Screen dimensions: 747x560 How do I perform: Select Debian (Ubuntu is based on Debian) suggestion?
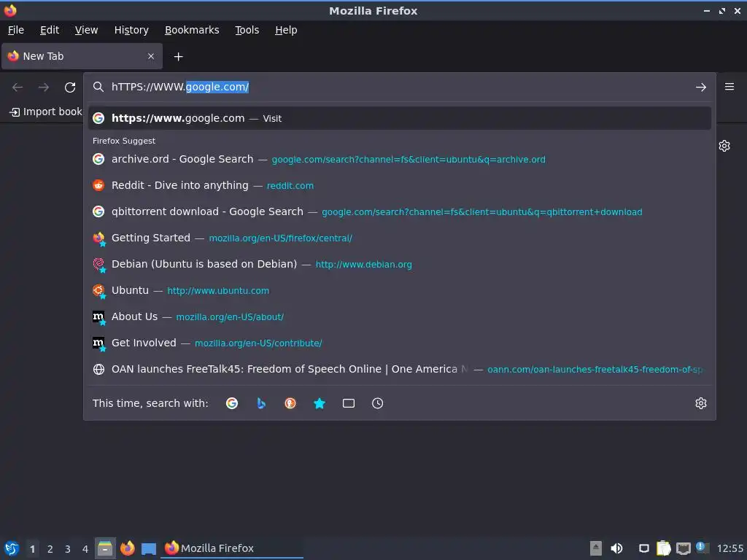(400, 264)
